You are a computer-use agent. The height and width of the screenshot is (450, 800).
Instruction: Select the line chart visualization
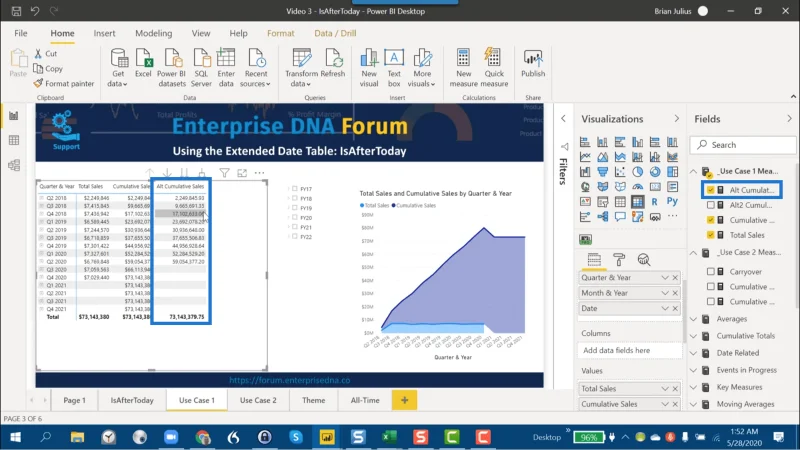585,157
